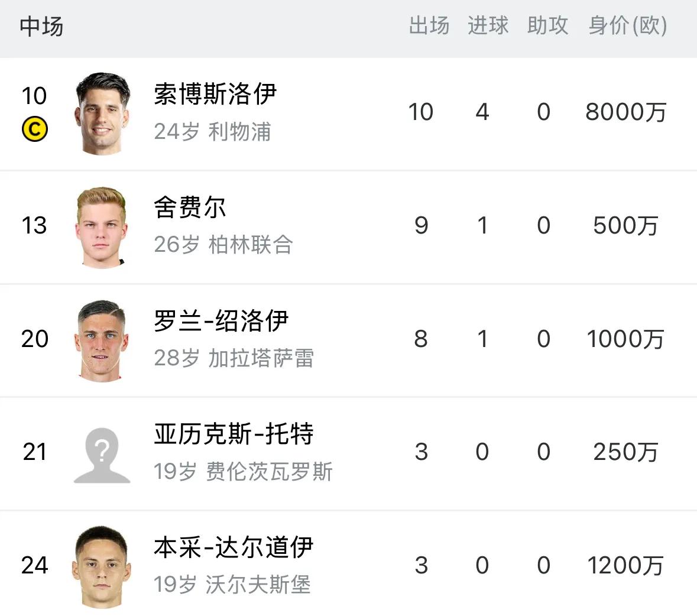Open 本采-达尔道伊 player headshot
The image size is (697, 616).
tap(102, 567)
